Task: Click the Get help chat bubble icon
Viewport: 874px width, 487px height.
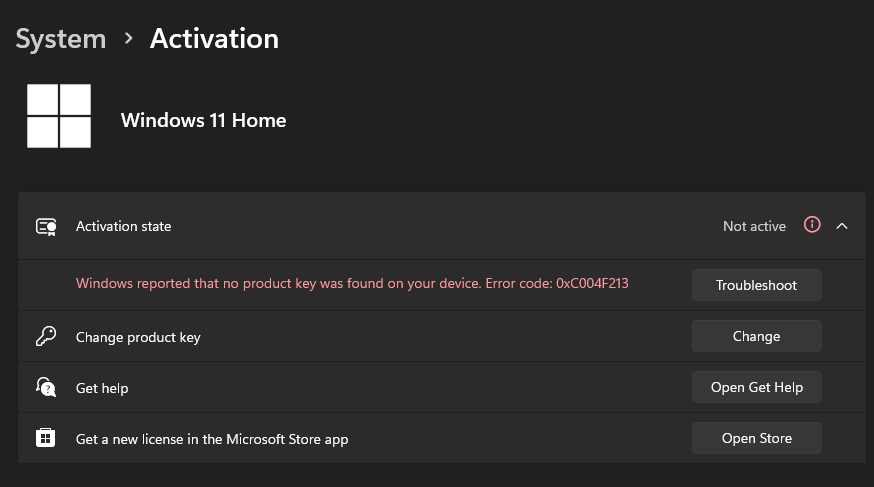Action: pos(46,387)
